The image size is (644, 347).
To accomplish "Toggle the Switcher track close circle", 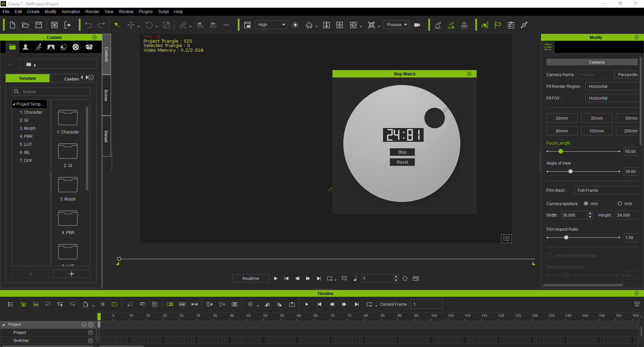I will point(90,341).
